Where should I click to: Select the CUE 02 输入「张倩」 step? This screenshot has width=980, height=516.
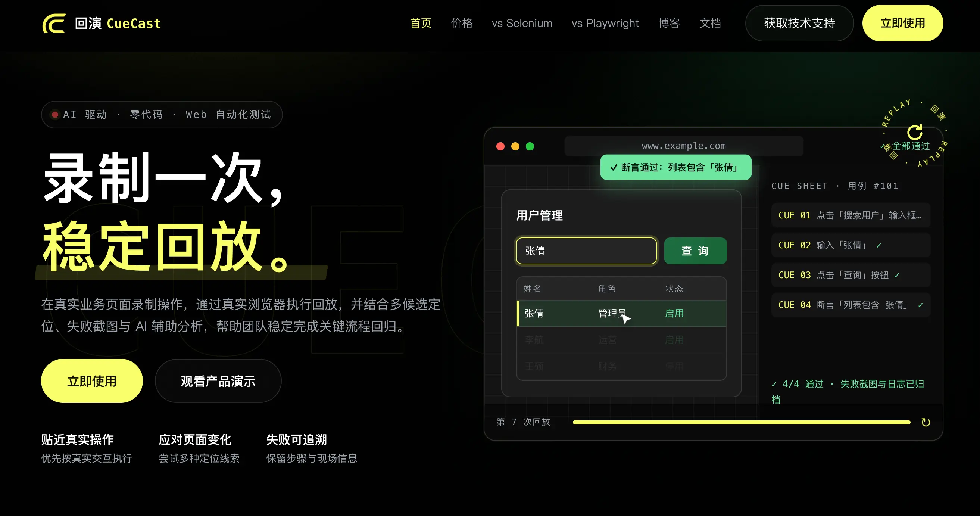[x=851, y=245]
